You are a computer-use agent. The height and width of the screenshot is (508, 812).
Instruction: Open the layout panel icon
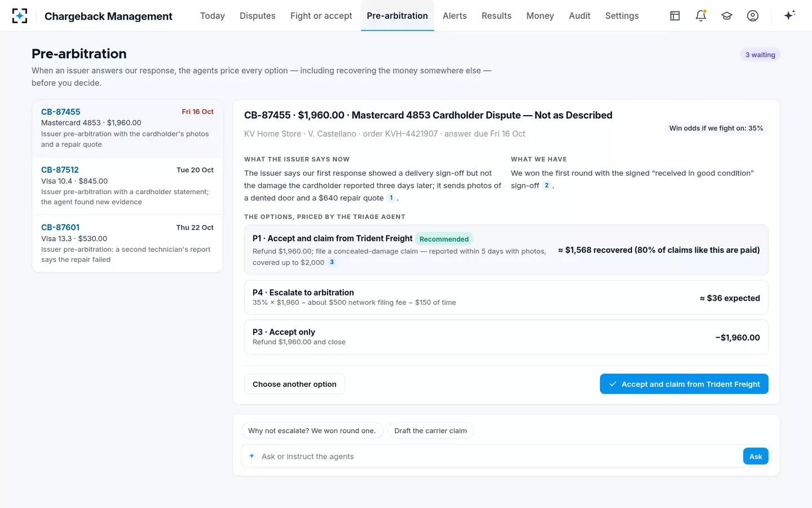[675, 16]
